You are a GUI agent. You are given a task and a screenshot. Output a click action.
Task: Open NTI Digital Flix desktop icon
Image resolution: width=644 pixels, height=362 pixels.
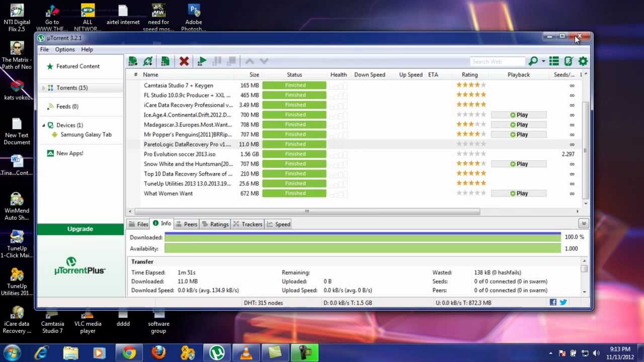pos(17,18)
